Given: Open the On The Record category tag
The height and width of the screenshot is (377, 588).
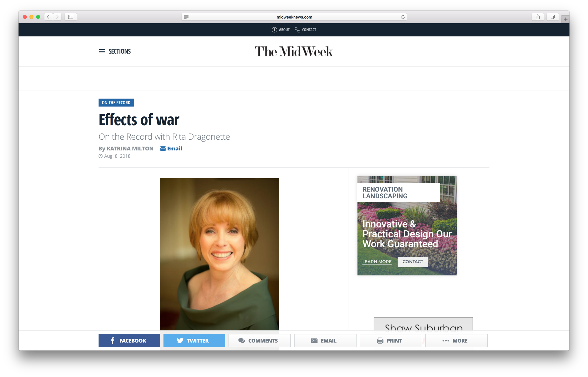Looking at the screenshot, I should point(116,102).
